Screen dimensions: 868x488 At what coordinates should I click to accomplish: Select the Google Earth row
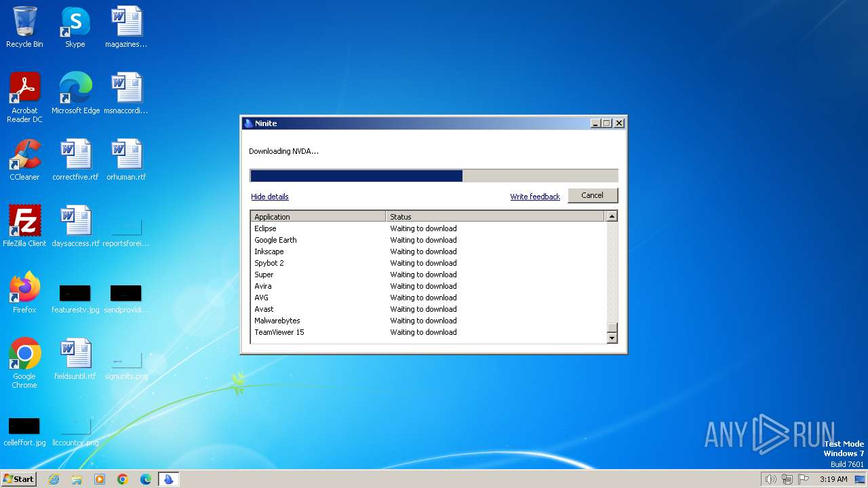(x=428, y=240)
